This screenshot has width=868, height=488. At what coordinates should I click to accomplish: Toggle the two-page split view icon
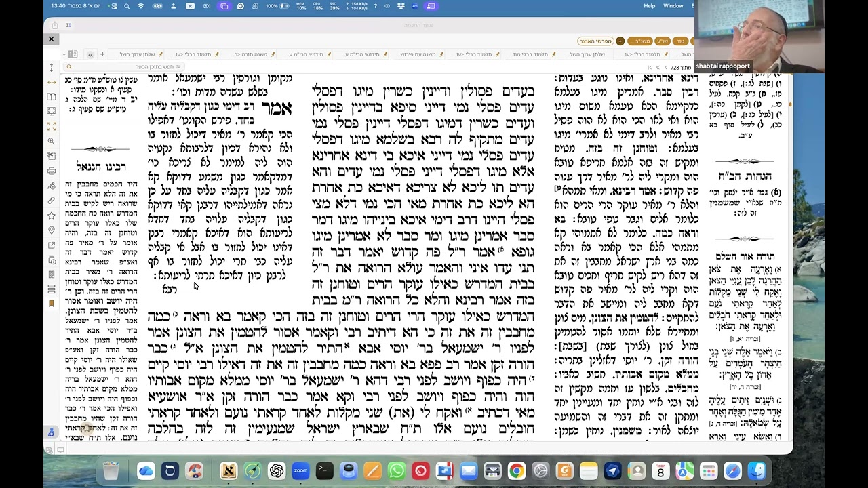point(73,54)
